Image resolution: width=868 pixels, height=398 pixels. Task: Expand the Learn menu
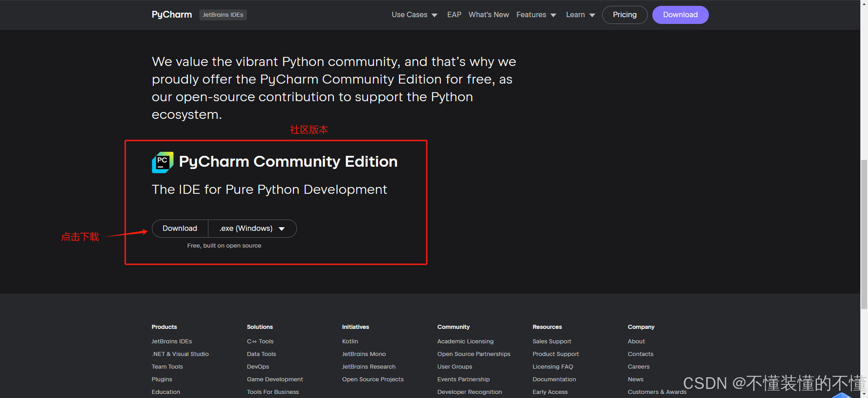pos(580,15)
